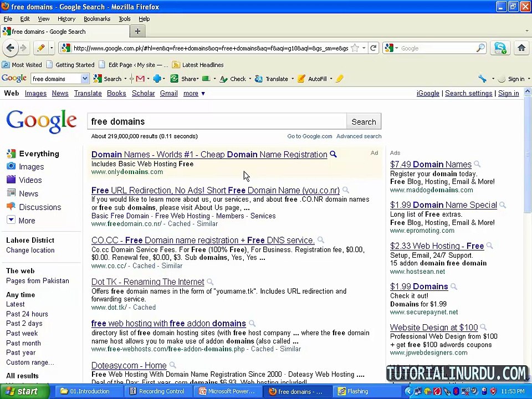
Task: Click the Google Search button
Action: (x=364, y=122)
